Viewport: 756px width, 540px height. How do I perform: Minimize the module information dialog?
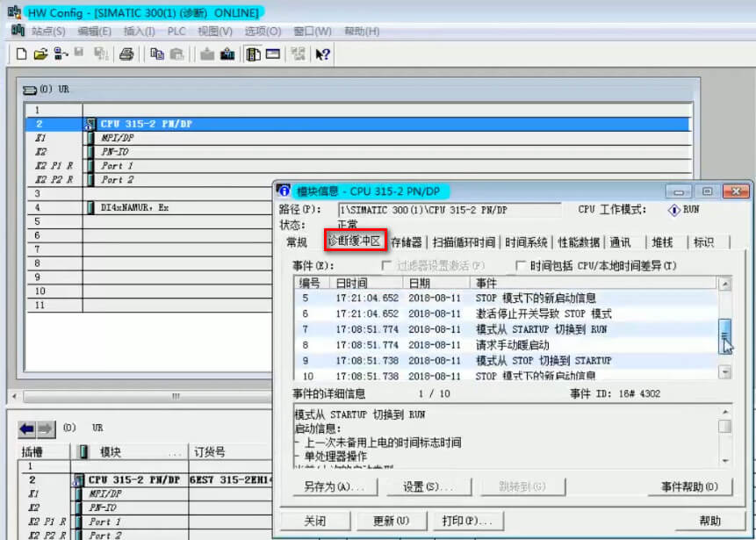coord(679,191)
